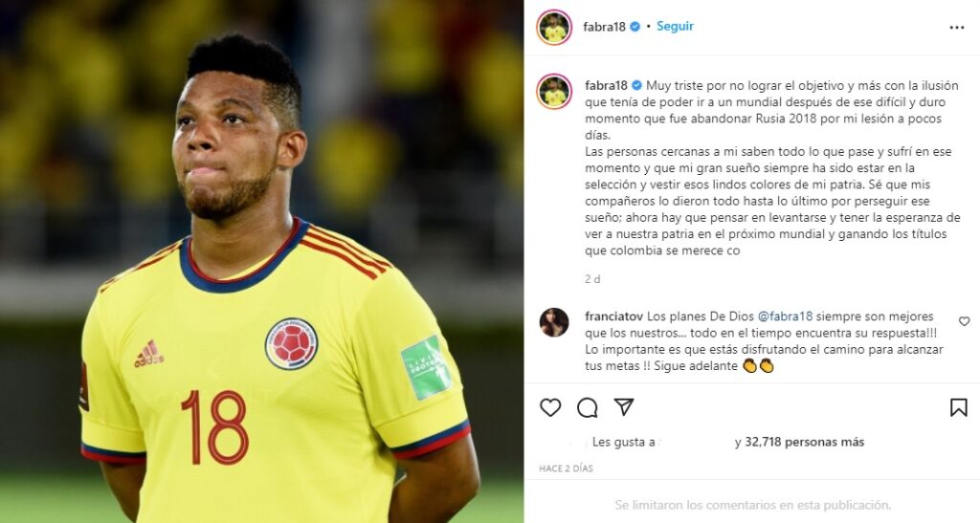Follow fabra18 with the Seguir button

click(675, 26)
